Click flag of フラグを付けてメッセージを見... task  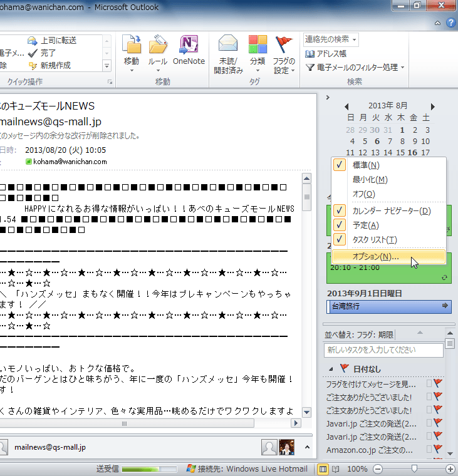[x=438, y=383]
